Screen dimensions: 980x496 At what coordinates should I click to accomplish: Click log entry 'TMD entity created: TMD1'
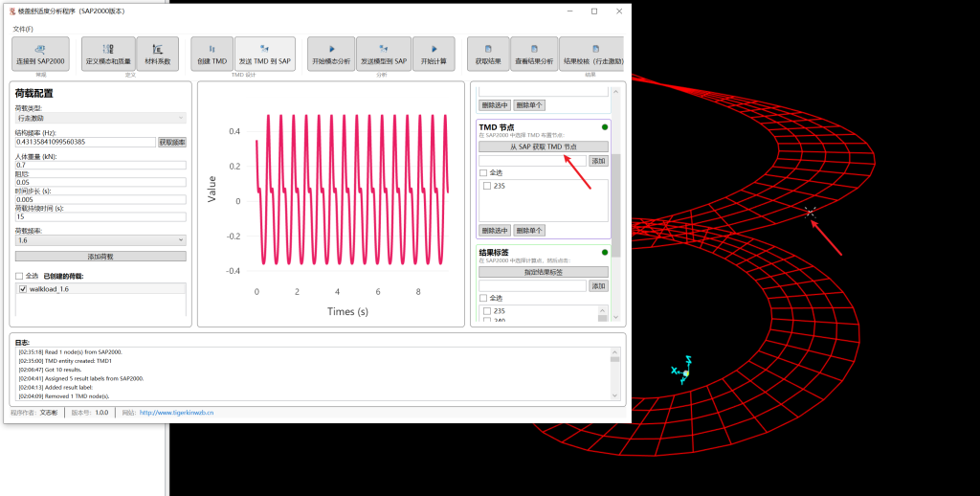(65, 361)
